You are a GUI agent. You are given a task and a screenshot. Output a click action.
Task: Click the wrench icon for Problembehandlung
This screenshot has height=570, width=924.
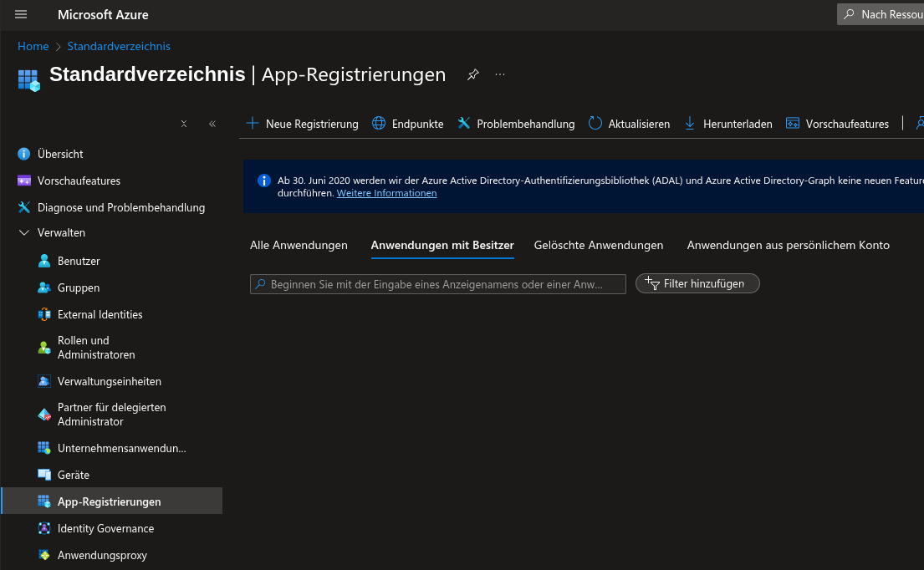point(464,123)
